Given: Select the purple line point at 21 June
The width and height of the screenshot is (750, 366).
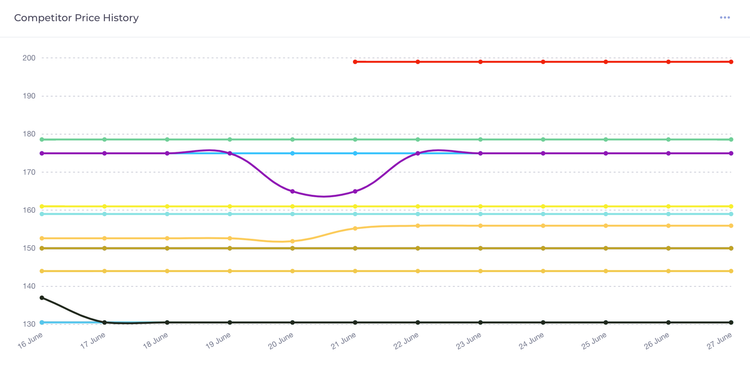Looking at the screenshot, I should point(355,191).
